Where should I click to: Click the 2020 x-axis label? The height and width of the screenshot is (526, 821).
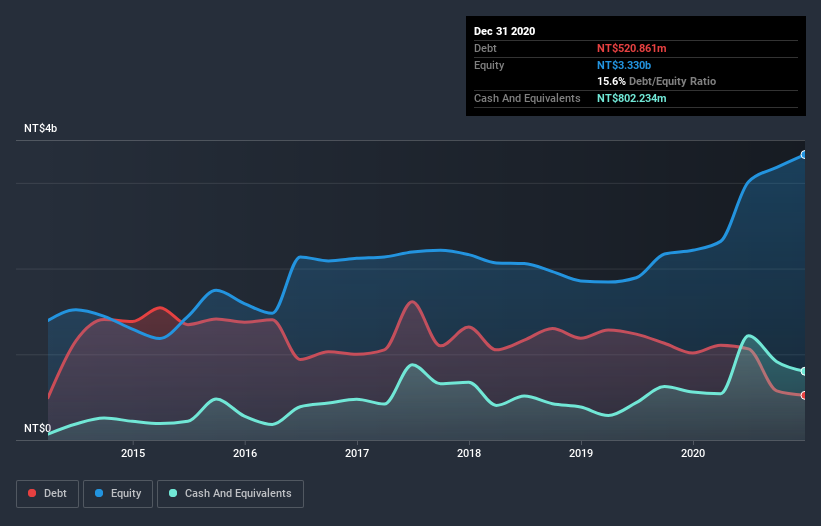[693, 453]
